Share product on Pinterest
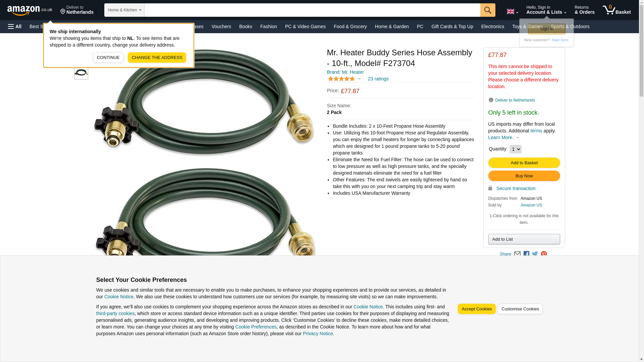The image size is (644, 362). [x=544, y=254]
